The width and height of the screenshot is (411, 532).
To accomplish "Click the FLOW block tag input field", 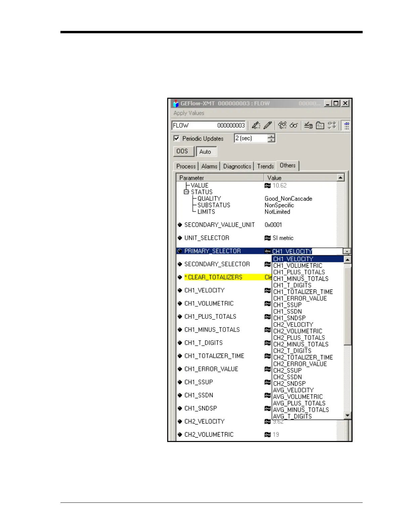I will (x=209, y=125).
